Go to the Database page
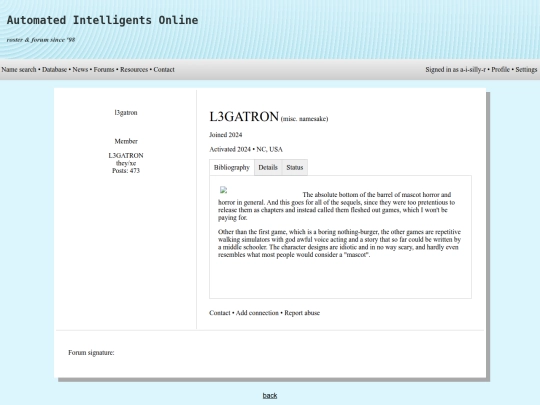This screenshot has width=540, height=405. click(54, 70)
